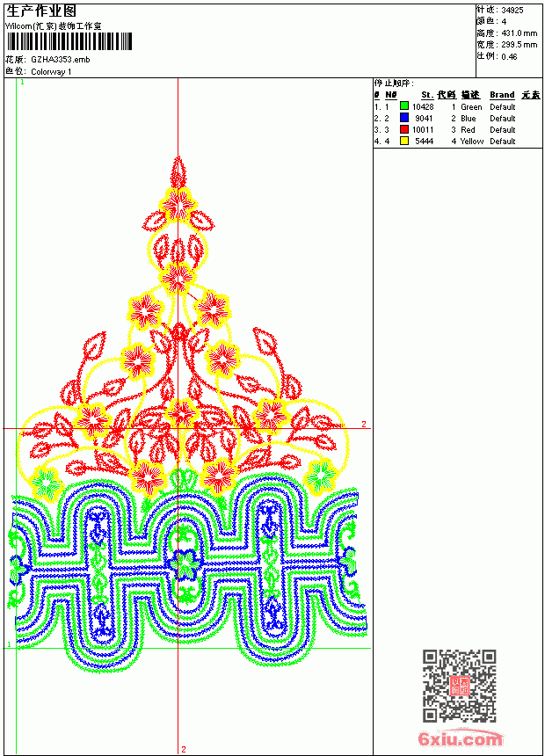Click the height value 431.0 mm
The height and width of the screenshot is (756, 545).
519,33
